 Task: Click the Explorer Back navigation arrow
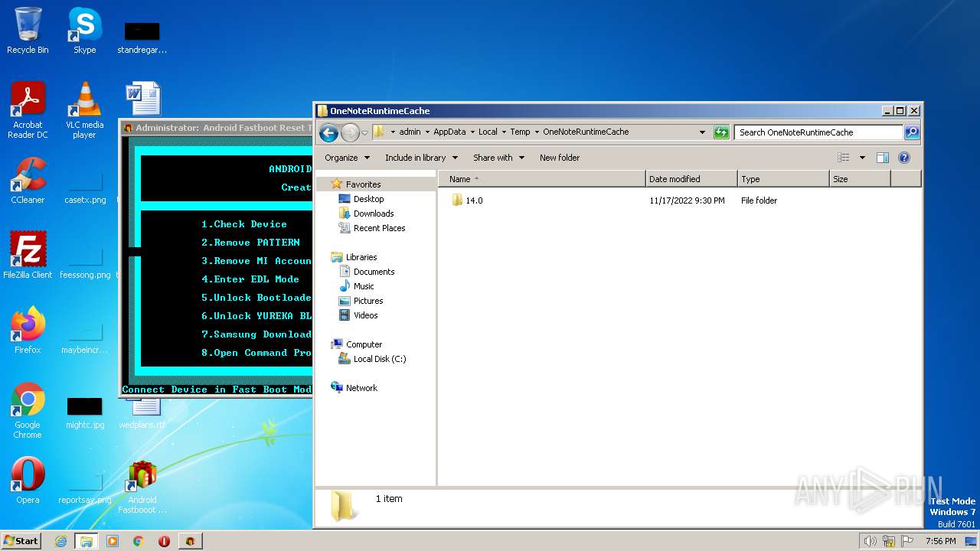(328, 132)
